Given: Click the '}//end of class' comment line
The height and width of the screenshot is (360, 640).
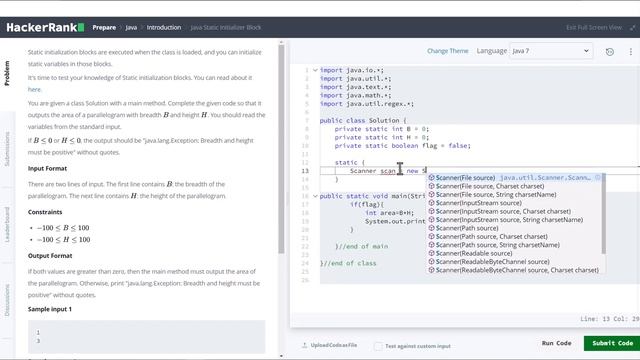Looking at the screenshot, I should 348,263.
